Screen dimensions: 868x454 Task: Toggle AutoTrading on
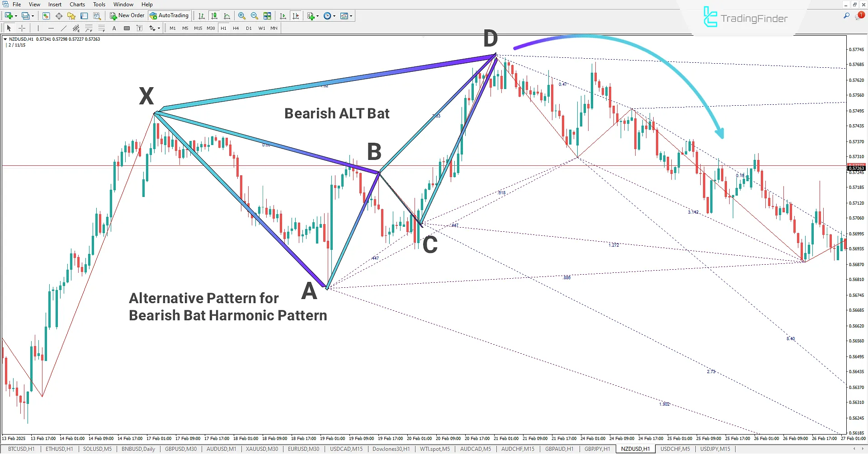(x=169, y=15)
